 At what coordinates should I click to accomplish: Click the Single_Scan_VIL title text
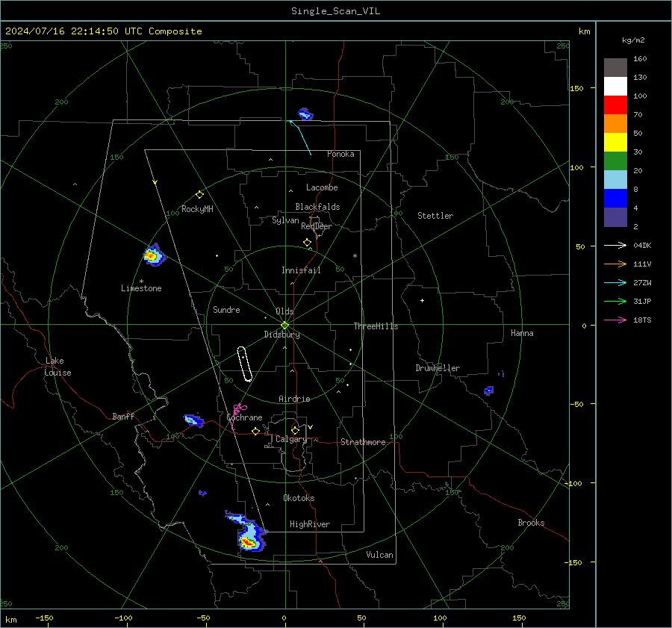pyautogui.click(x=335, y=11)
